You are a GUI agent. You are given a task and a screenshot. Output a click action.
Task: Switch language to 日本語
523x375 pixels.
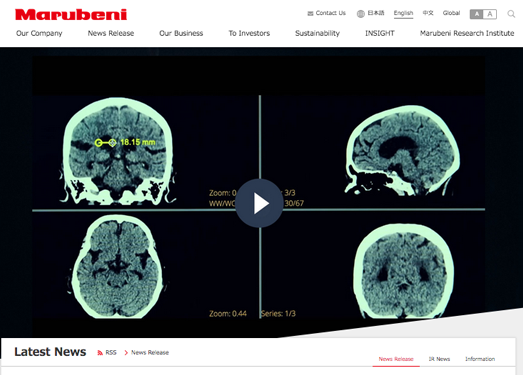click(x=376, y=13)
